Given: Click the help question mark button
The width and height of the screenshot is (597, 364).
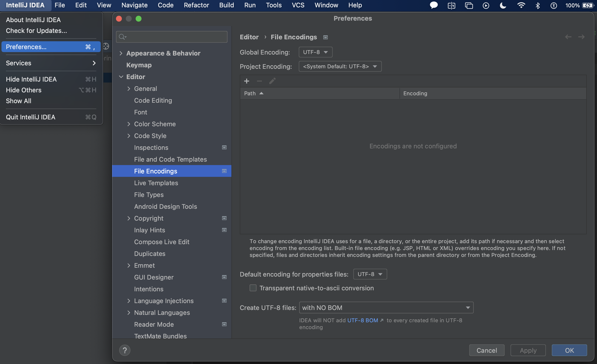Looking at the screenshot, I should tap(125, 350).
